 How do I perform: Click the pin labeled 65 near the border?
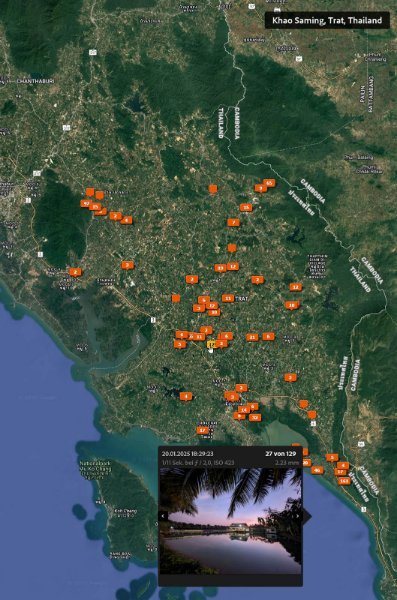[269, 183]
